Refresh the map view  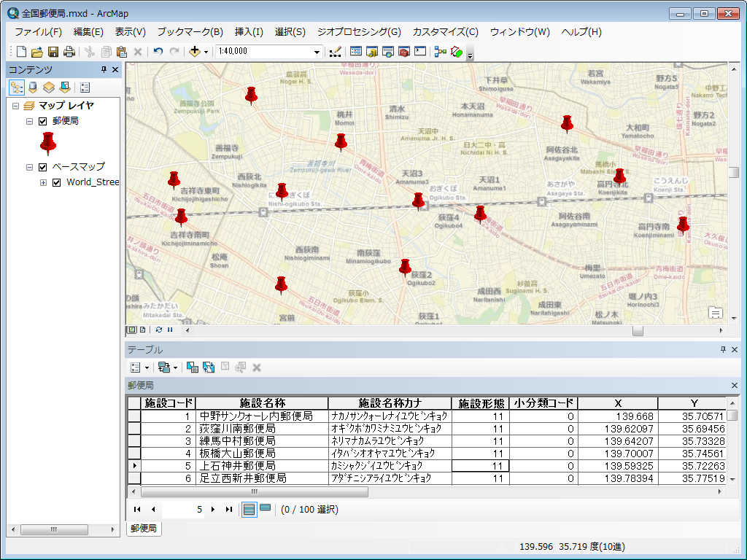158,330
